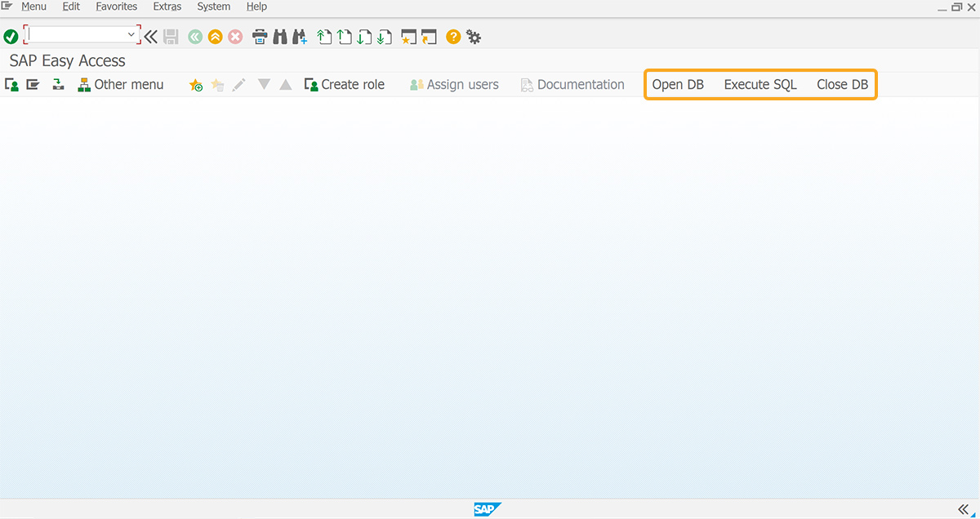The width and height of the screenshot is (980, 519).
Task: Click the Previous Page icon
Action: [345, 37]
